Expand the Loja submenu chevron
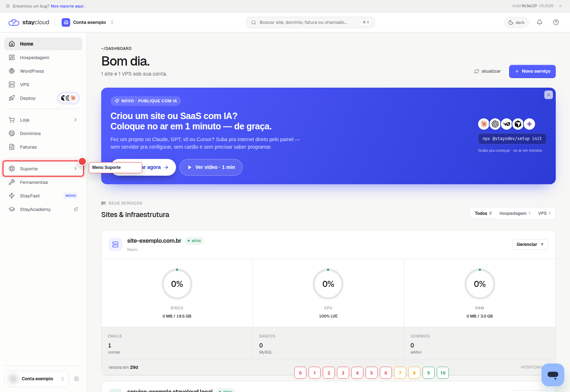Screen dimensions: 570x392 [76, 120]
